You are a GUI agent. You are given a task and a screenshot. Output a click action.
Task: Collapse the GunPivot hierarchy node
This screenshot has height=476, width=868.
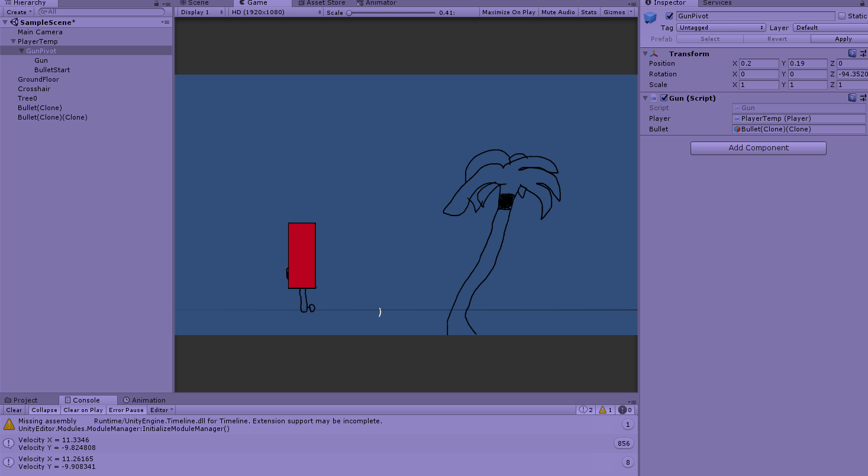(x=21, y=51)
